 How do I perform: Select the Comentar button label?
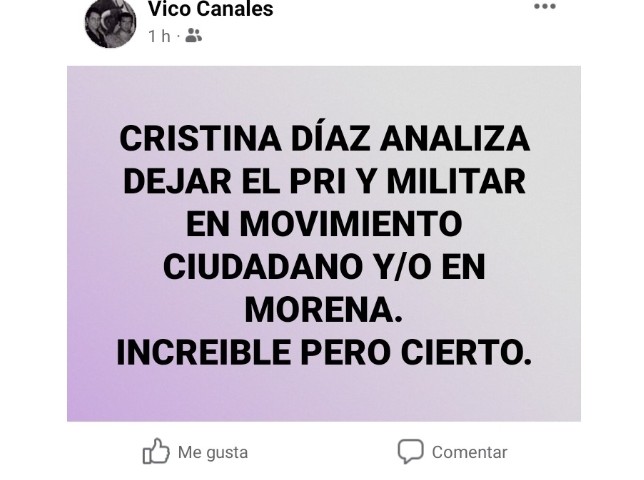[469, 452]
